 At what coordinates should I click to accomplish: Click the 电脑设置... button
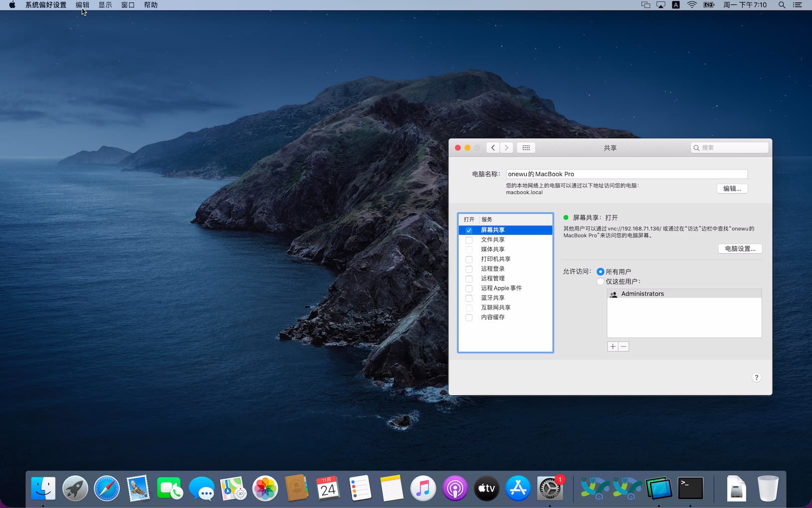(x=740, y=249)
